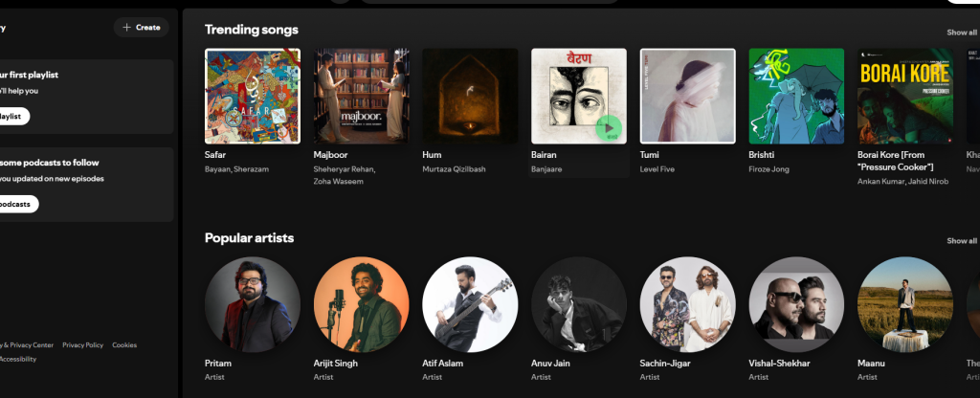Screen dimensions: 980x398
Task: Play the Bairan song with green play button
Action: coord(609,128)
